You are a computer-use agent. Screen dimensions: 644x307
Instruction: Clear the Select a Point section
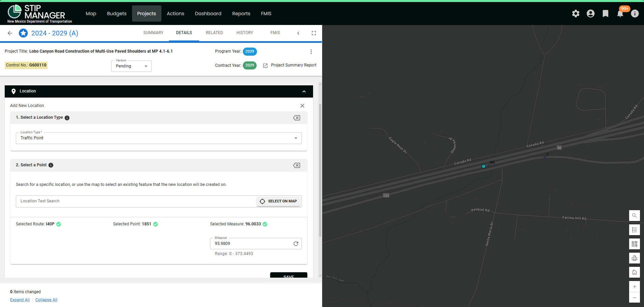(297, 165)
